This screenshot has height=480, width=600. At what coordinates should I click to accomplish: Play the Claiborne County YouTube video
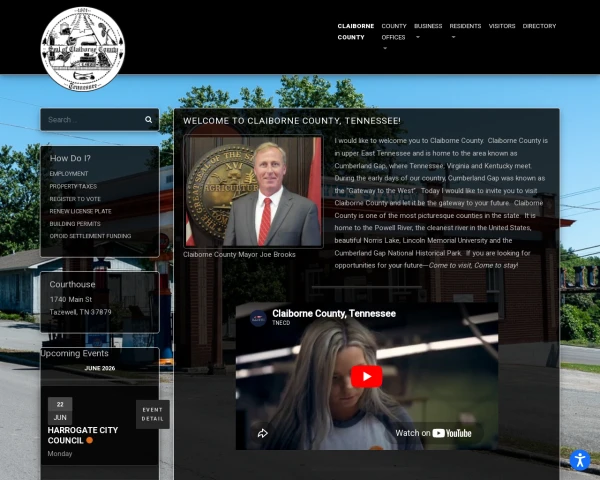tap(367, 377)
